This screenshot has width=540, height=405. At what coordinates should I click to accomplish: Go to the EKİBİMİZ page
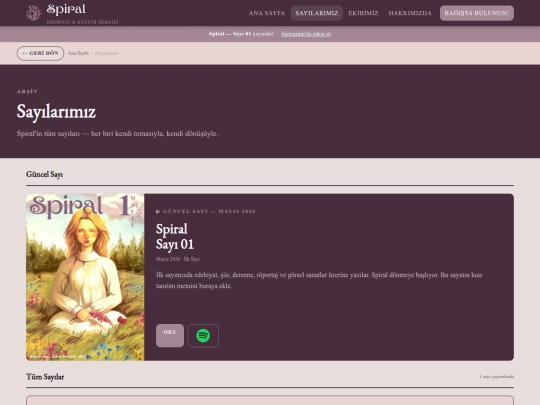(363, 13)
